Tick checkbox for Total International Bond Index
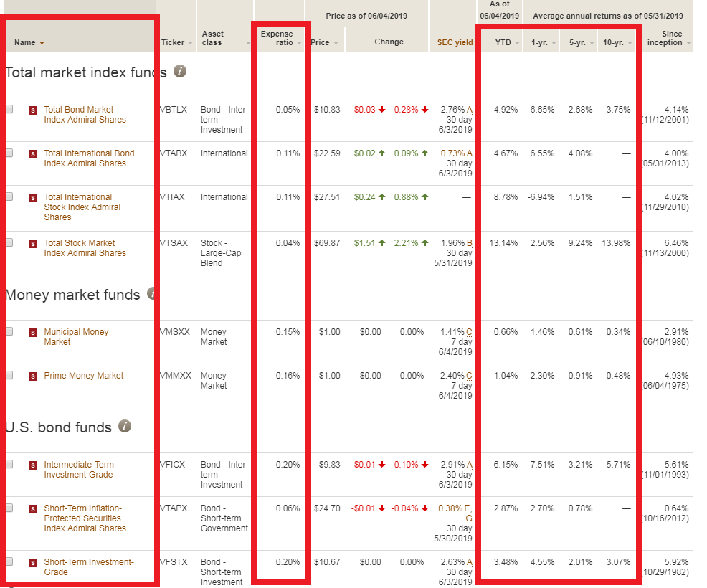Viewport: 707px width, 588px height. 9,153
